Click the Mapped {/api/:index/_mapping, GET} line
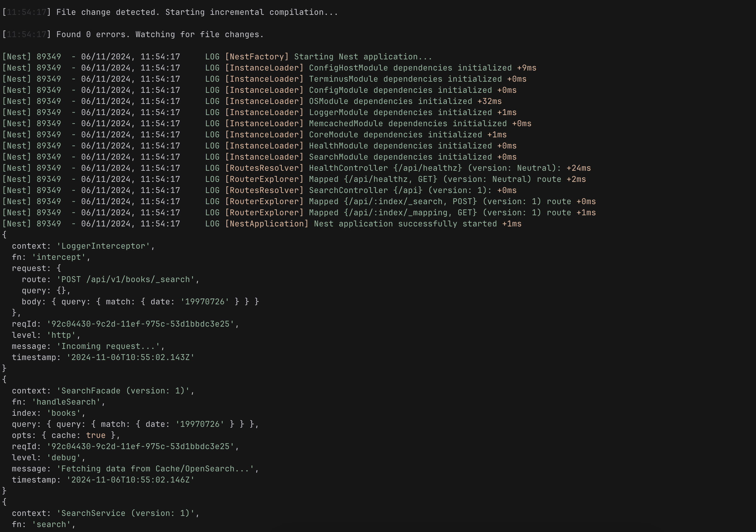 [x=299, y=213]
